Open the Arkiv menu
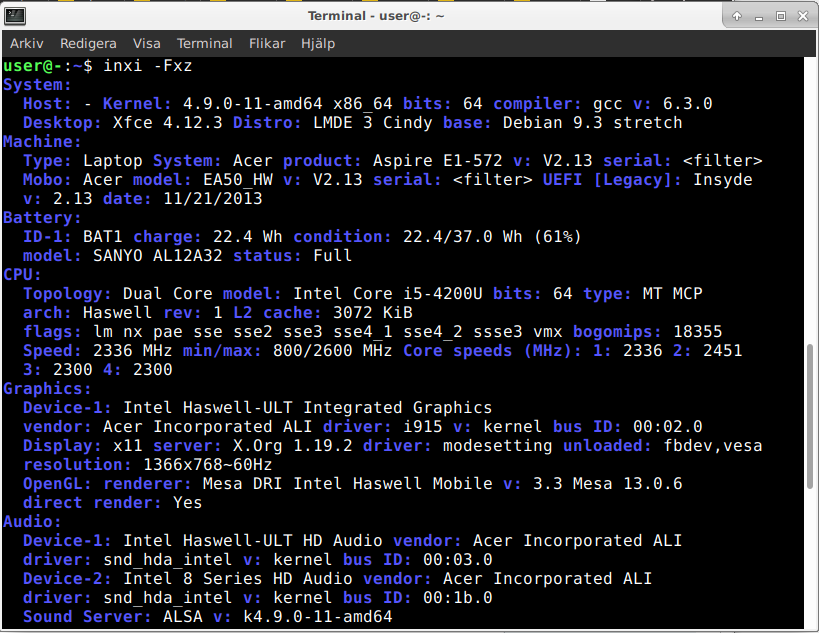Screen dimensions: 819x633 27,44
